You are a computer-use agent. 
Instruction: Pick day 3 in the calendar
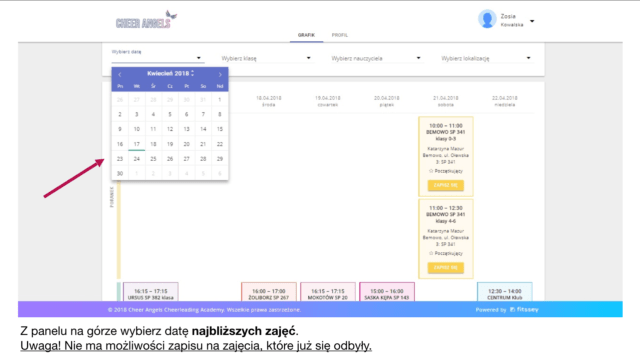click(137, 114)
